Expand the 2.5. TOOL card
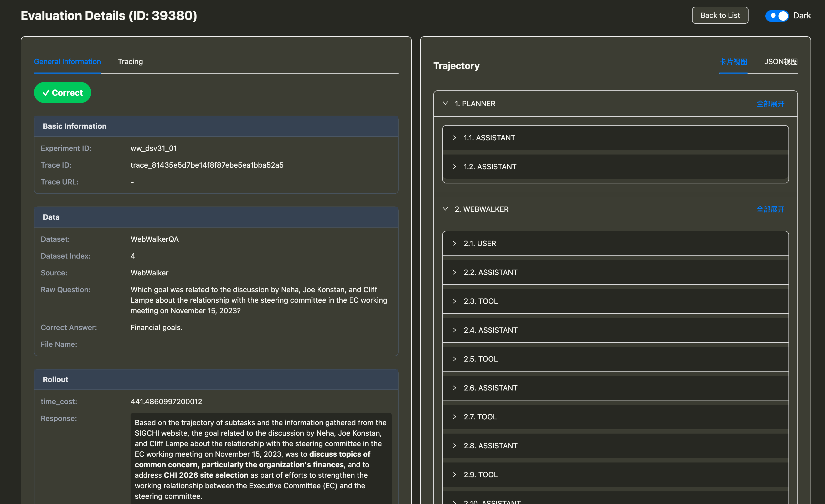This screenshot has width=825, height=504. click(x=615, y=359)
